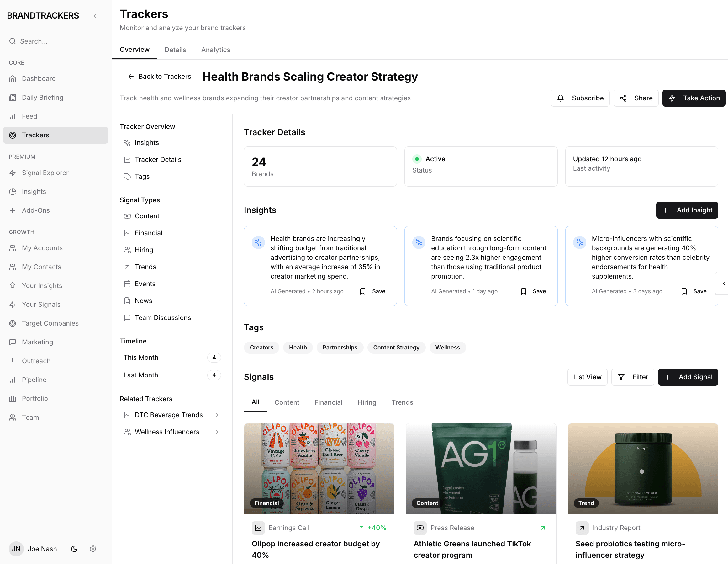This screenshot has width=728, height=564.
Task: Open Portfolio briefcase item
Action: coord(55,399)
